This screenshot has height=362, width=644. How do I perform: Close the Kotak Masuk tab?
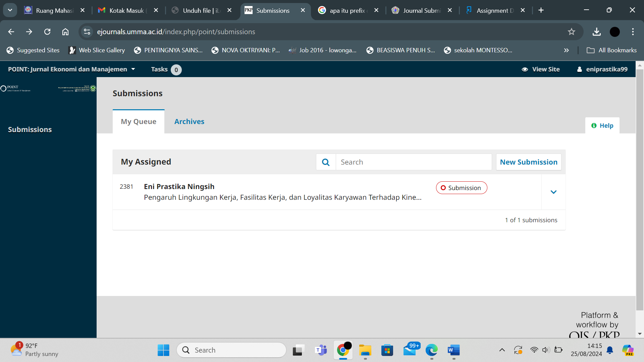pyautogui.click(x=156, y=10)
